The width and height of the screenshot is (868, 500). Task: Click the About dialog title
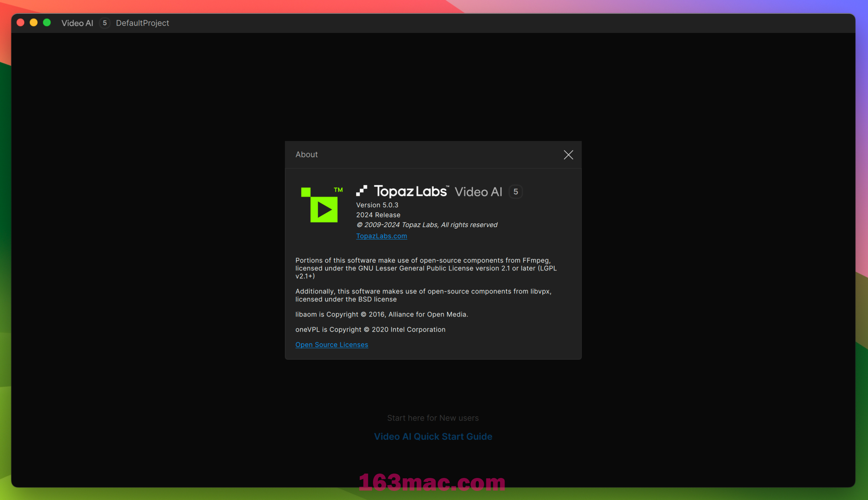point(307,154)
